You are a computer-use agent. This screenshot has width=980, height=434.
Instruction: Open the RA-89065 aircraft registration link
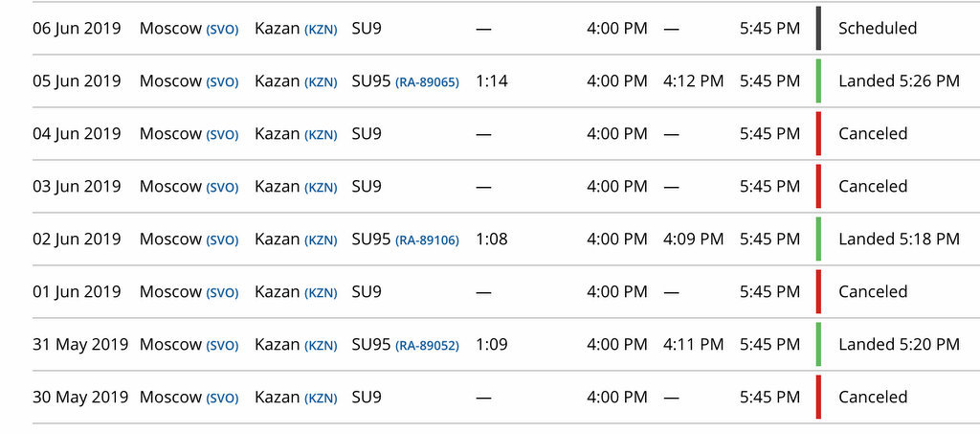click(427, 82)
